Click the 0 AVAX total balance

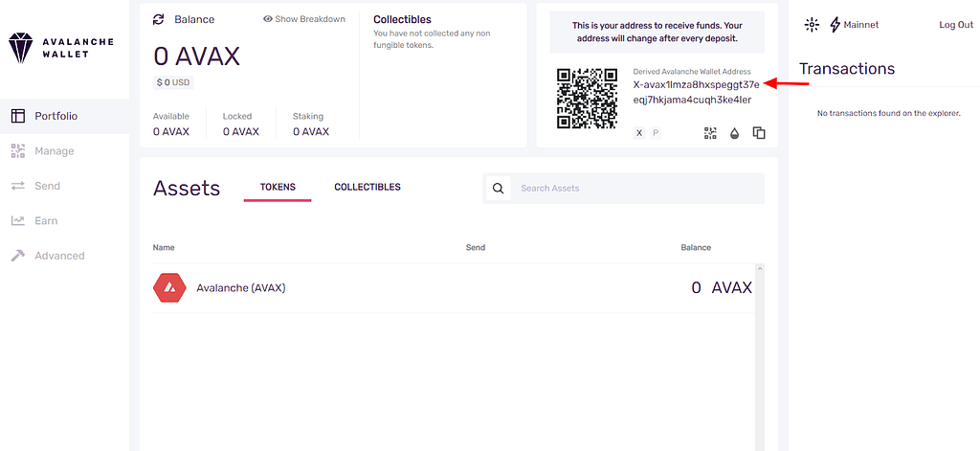(196, 56)
